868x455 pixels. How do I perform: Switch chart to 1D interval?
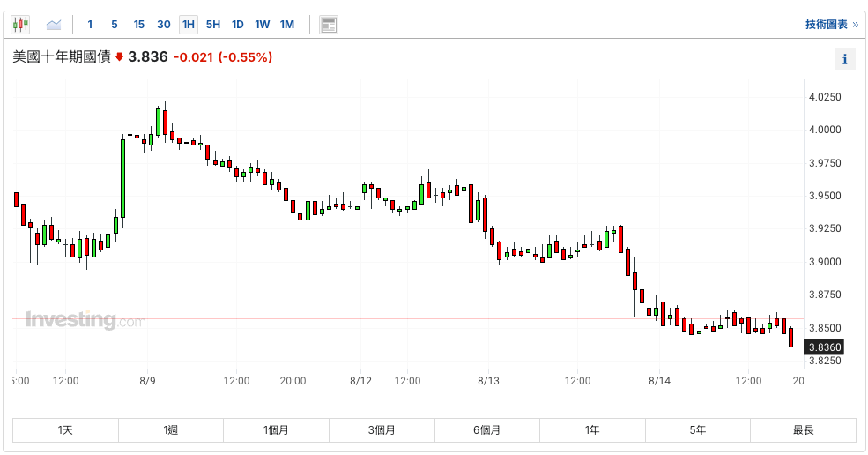[x=238, y=25]
